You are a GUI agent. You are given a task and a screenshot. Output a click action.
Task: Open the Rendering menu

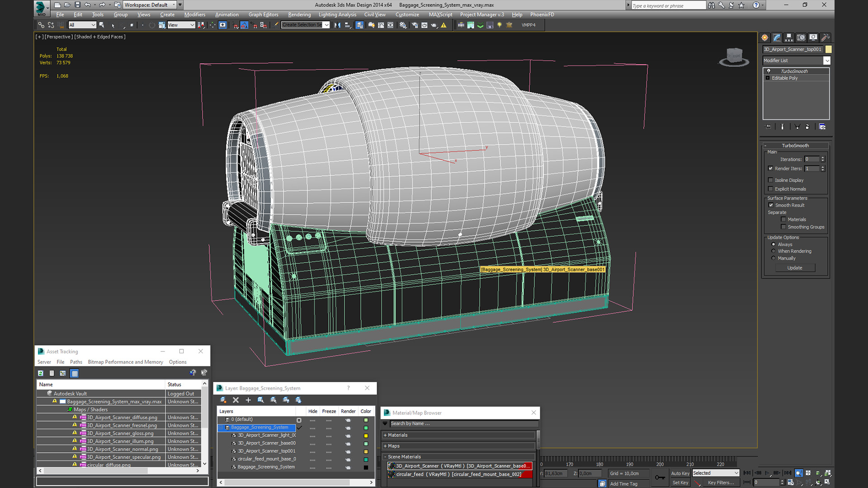299,14
